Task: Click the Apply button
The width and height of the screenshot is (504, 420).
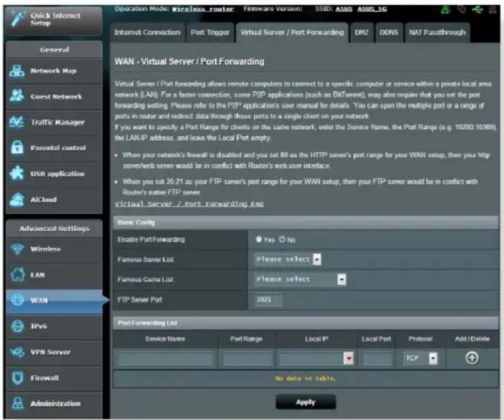Action: 306,402
